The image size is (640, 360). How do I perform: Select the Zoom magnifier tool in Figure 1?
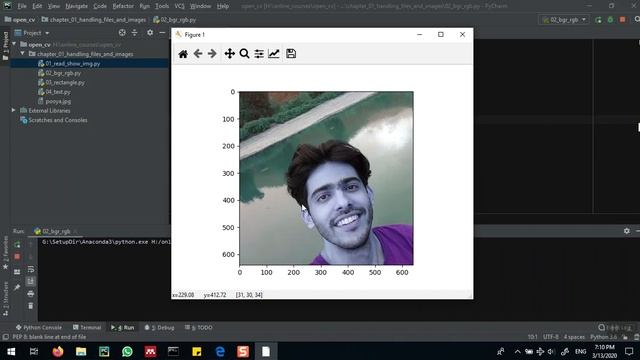[244, 54]
